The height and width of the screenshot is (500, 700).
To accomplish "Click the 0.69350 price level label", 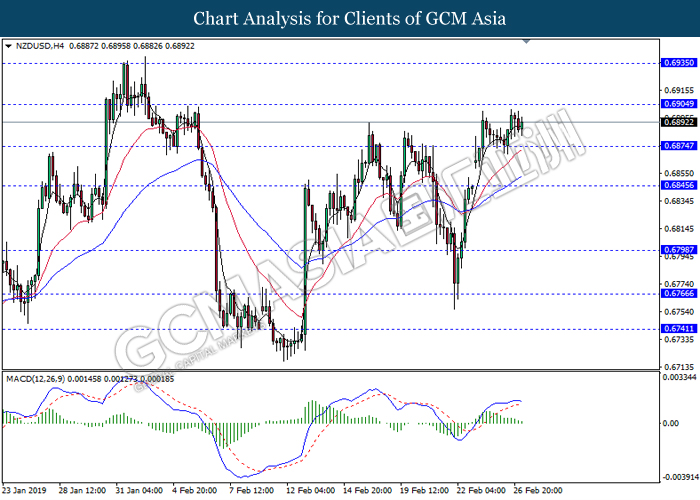I will coord(679,63).
